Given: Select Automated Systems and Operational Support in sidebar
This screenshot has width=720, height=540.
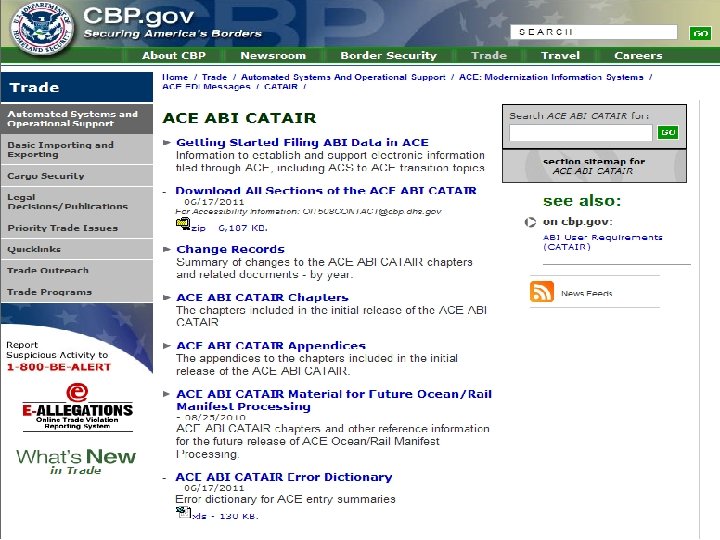Looking at the screenshot, I should click(77, 118).
